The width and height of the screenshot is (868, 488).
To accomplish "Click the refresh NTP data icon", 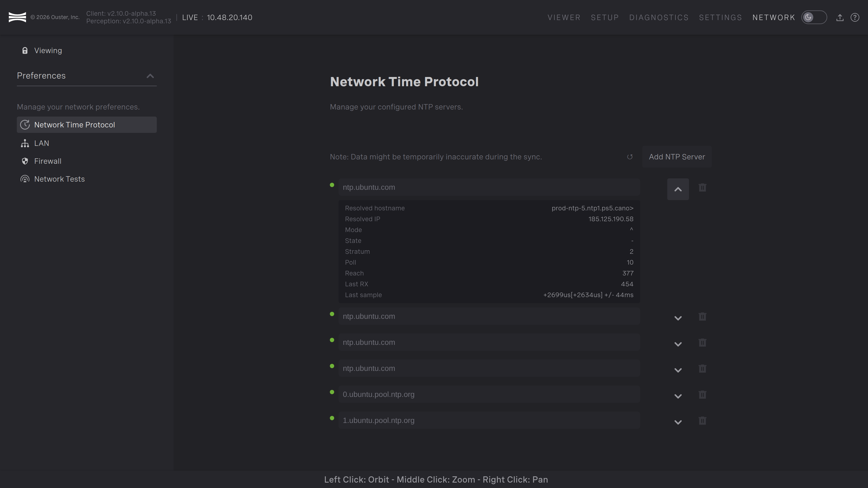I will pyautogui.click(x=629, y=157).
